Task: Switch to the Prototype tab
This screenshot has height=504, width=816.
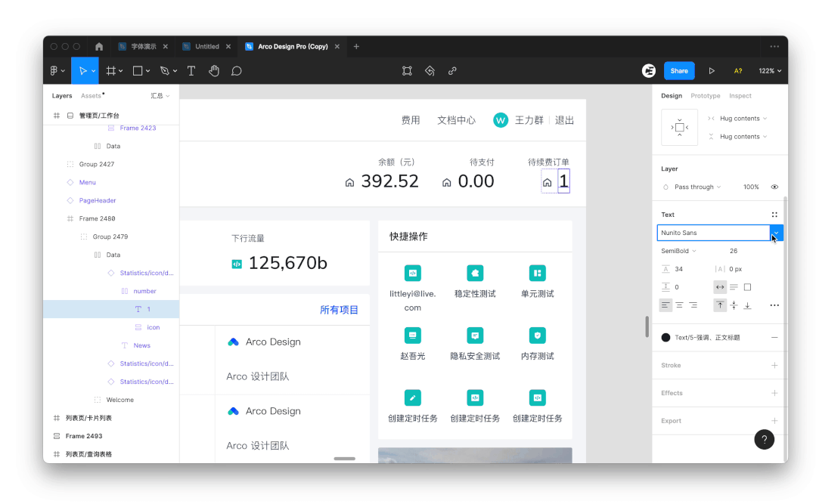Action: [706, 96]
